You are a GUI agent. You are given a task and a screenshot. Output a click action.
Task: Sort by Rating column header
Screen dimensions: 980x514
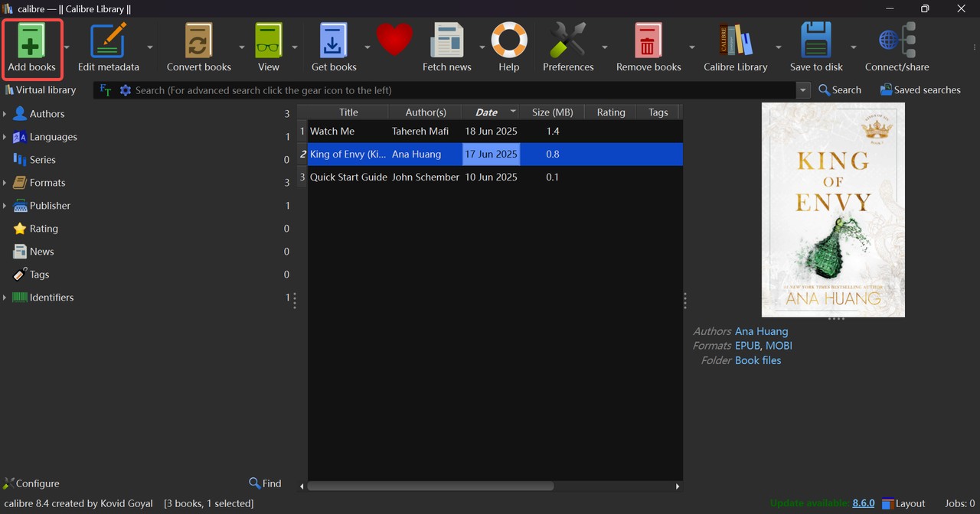coord(611,112)
